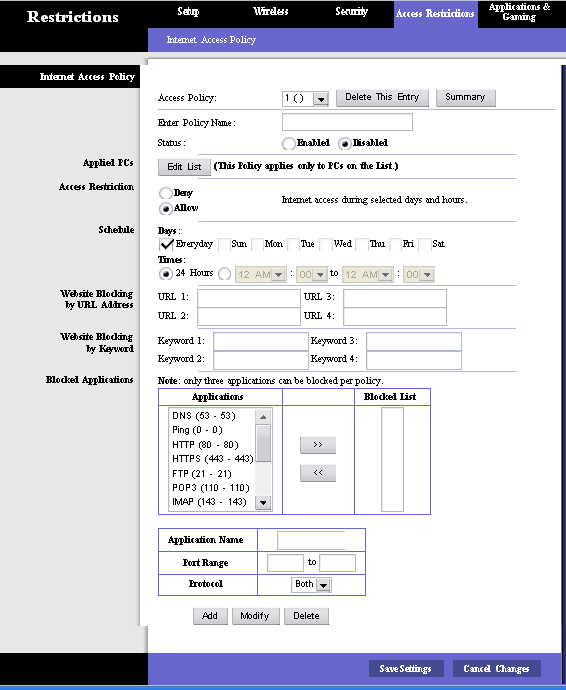
Task: Click the Modify button
Action: point(256,616)
